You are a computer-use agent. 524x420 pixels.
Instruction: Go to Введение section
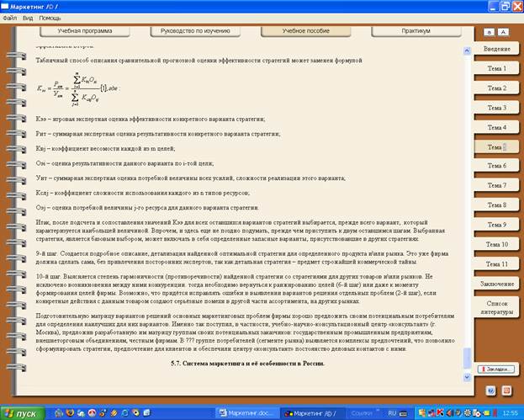(496, 49)
